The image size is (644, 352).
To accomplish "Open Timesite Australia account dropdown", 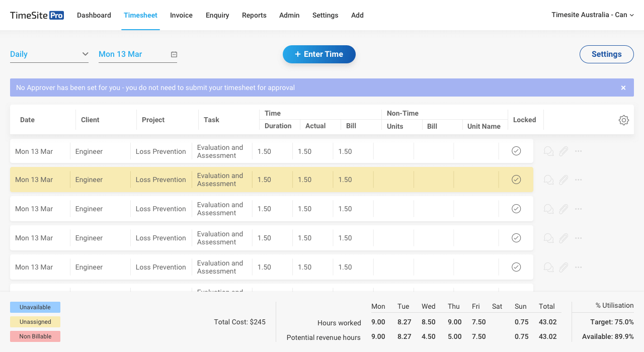I will click(592, 15).
